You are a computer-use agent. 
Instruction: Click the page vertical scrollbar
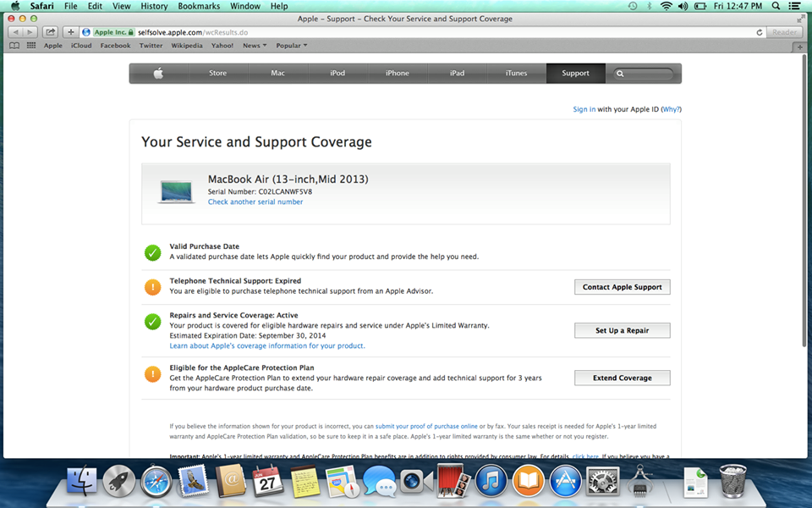[x=804, y=202]
